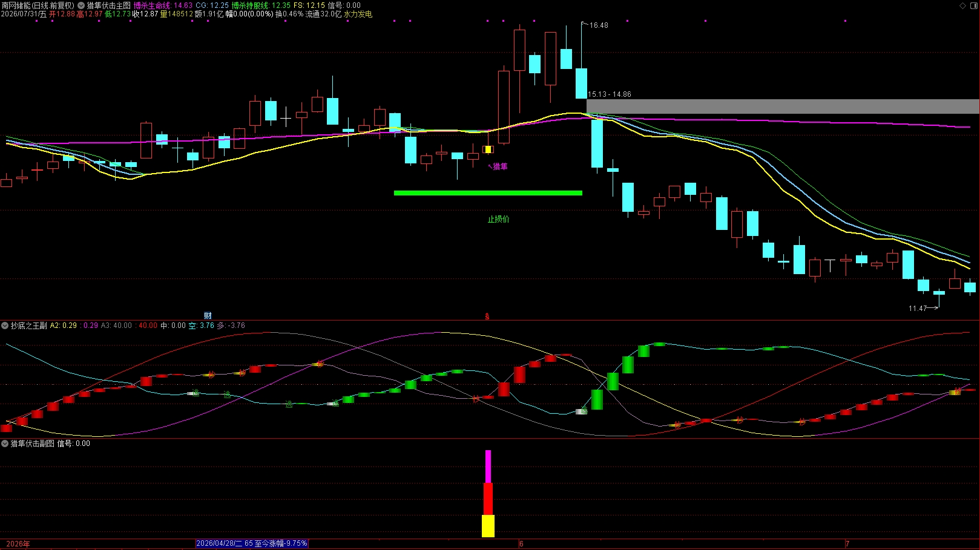The height and width of the screenshot is (550, 980).
Task: Click the 猎隼 signal label on chart
Action: (x=500, y=166)
